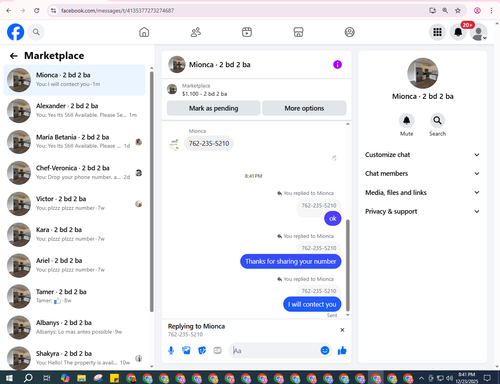The height and width of the screenshot is (384, 500).
Task: Go to the Home feed icon
Action: (x=144, y=32)
